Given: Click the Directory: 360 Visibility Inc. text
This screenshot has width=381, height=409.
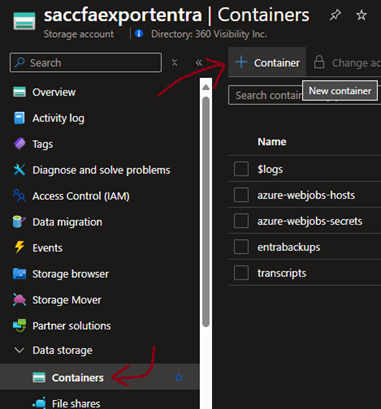Looking at the screenshot, I should (209, 34).
